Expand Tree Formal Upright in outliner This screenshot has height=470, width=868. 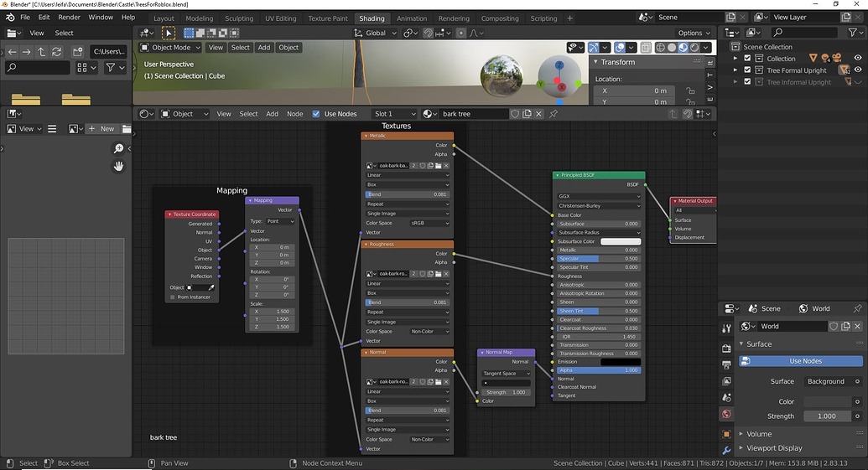[735, 70]
